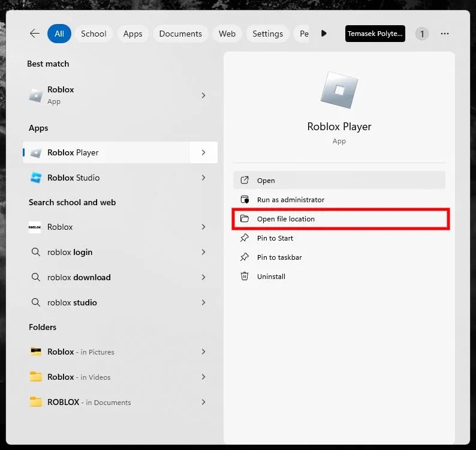Switch to the Settings filter tab

268,34
